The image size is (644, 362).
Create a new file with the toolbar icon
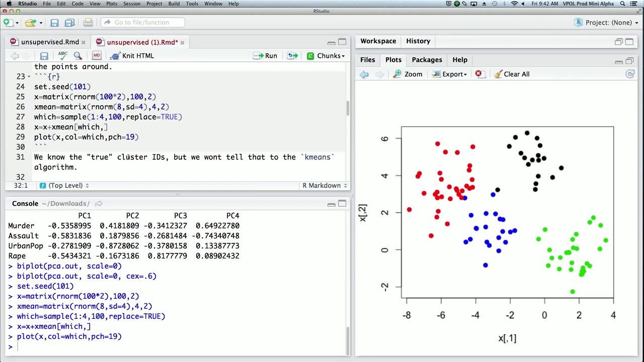click(7, 23)
